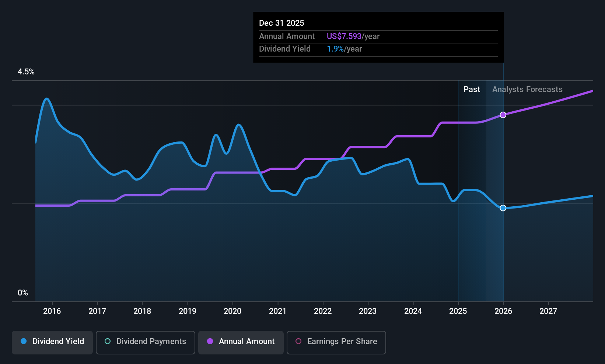The width and height of the screenshot is (605, 364).
Task: Click the 2021 x-axis label
Action: click(x=278, y=311)
